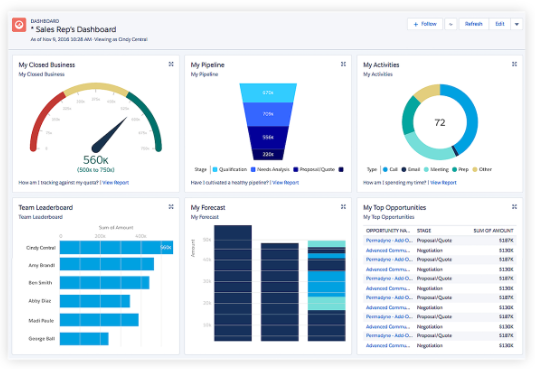Expand the My Forecast widget
Viewport: 535px width, 369px height.
point(343,207)
